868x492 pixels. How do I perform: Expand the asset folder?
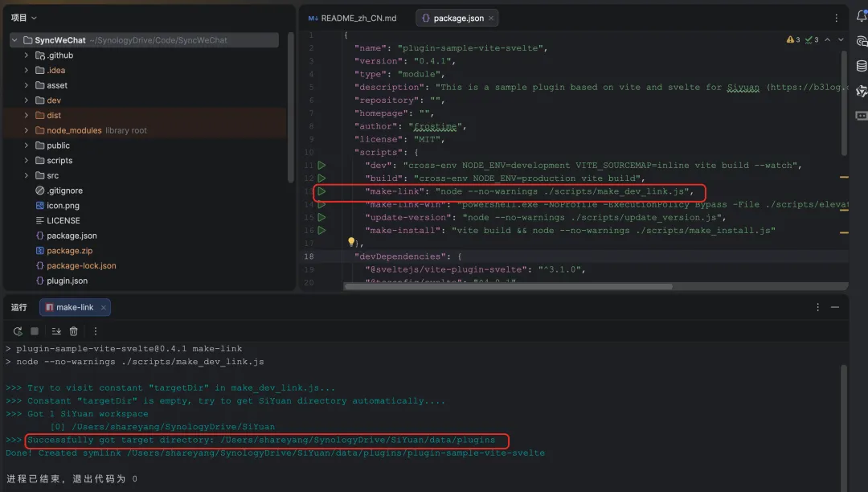[x=26, y=85]
